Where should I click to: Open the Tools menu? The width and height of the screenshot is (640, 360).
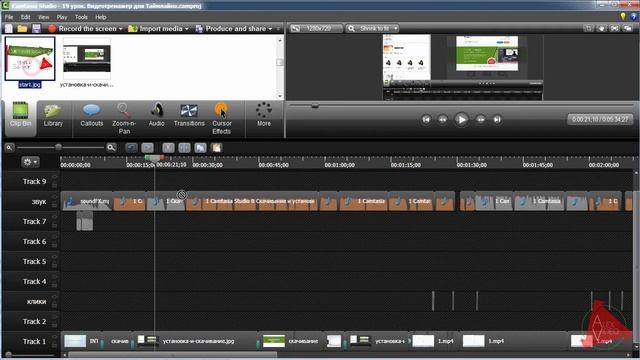(x=81, y=17)
